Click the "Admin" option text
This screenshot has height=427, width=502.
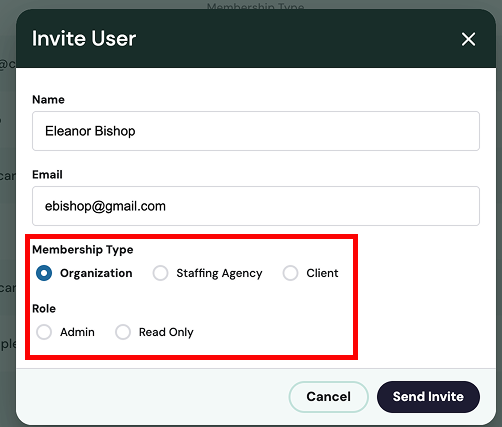(x=77, y=332)
